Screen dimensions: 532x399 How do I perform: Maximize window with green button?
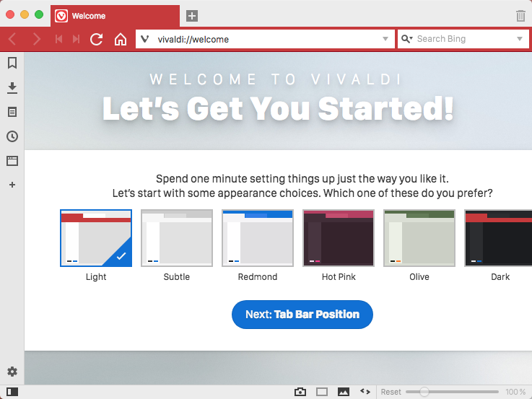39,14
